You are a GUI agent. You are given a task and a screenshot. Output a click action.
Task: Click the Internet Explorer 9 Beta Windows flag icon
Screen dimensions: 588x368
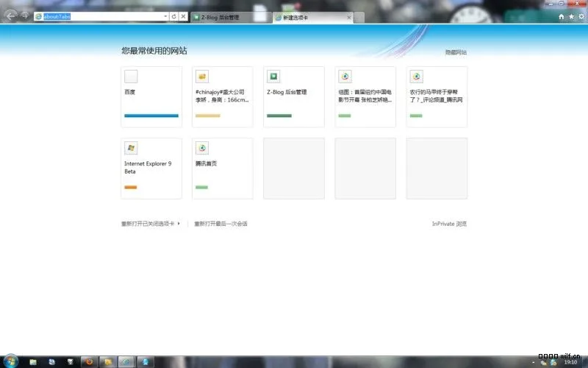pos(131,148)
